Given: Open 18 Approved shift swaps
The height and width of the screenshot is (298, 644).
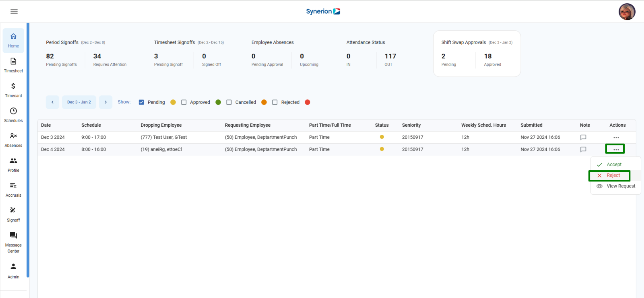Looking at the screenshot, I should [493, 60].
